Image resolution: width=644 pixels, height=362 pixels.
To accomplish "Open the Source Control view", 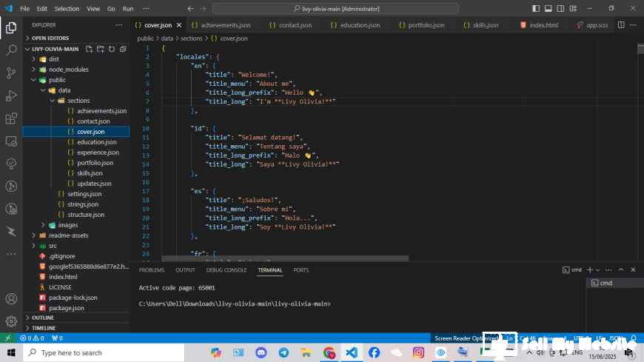I will 11,73.
